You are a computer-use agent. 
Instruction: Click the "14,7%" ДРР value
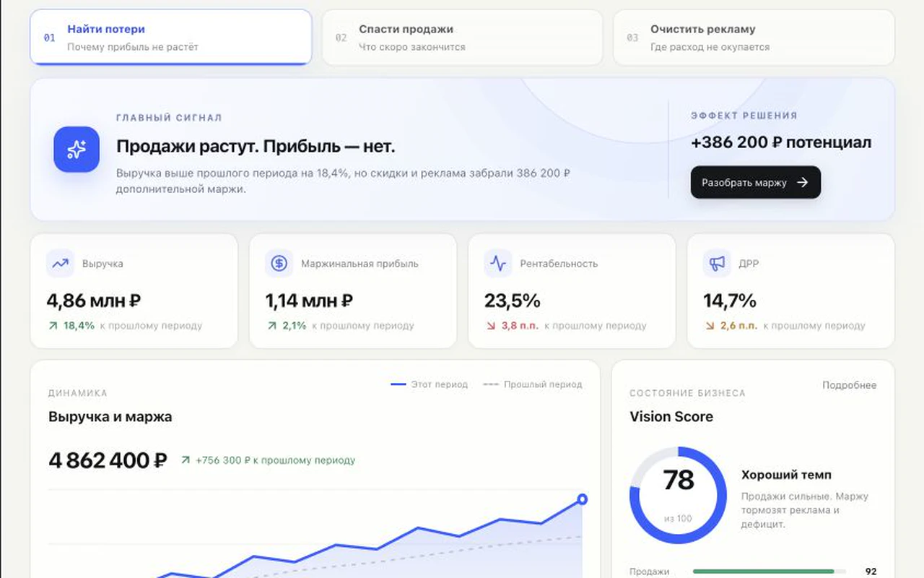[x=730, y=301]
